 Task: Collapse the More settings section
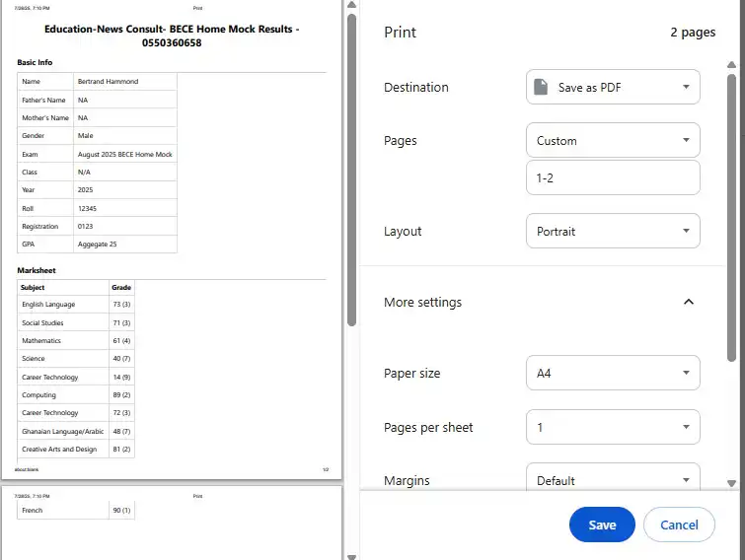422,302
